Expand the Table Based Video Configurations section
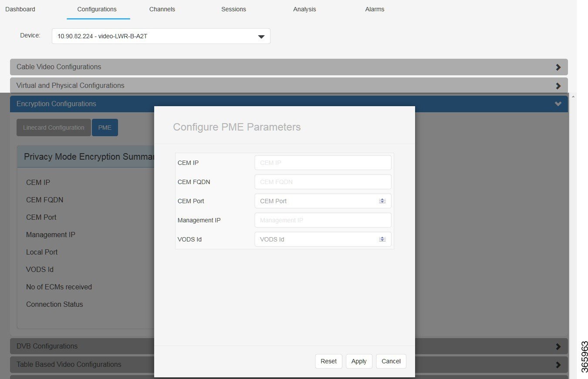The image size is (588, 379). (558, 364)
